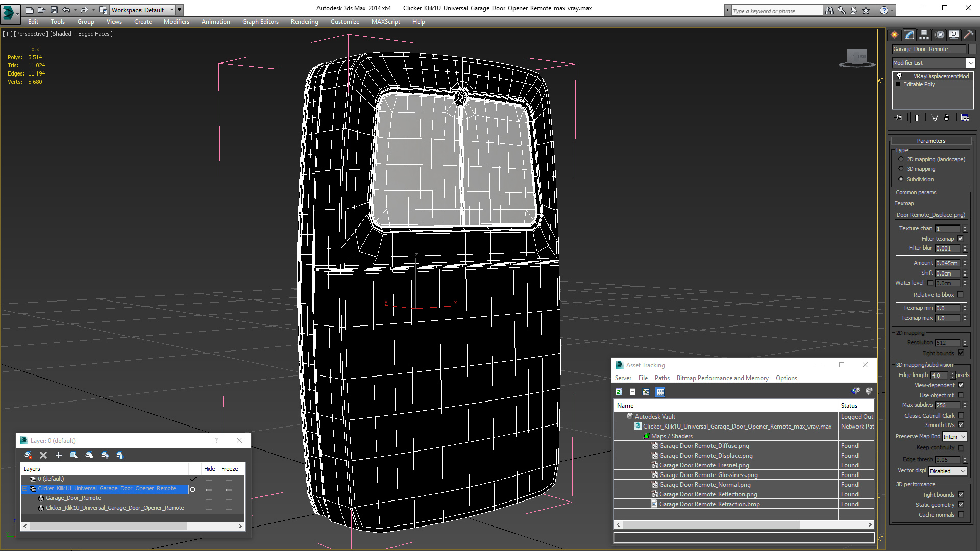980x551 pixels.
Task: Click Make Unique icon under modifier stack
Action: [x=935, y=118]
